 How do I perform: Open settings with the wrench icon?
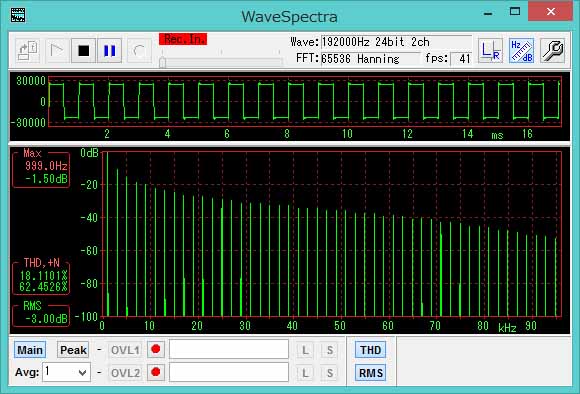[552, 50]
